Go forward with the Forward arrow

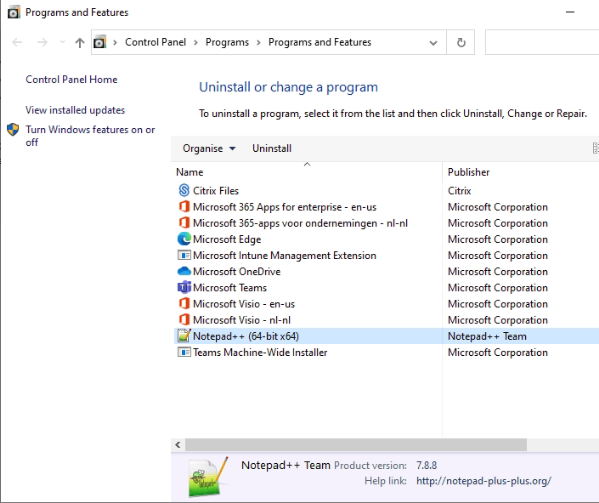[x=42, y=42]
